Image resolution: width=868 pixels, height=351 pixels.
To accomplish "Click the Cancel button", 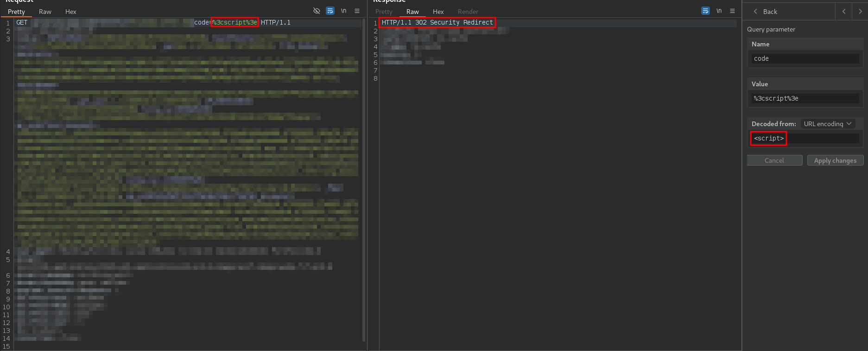I will tap(774, 160).
